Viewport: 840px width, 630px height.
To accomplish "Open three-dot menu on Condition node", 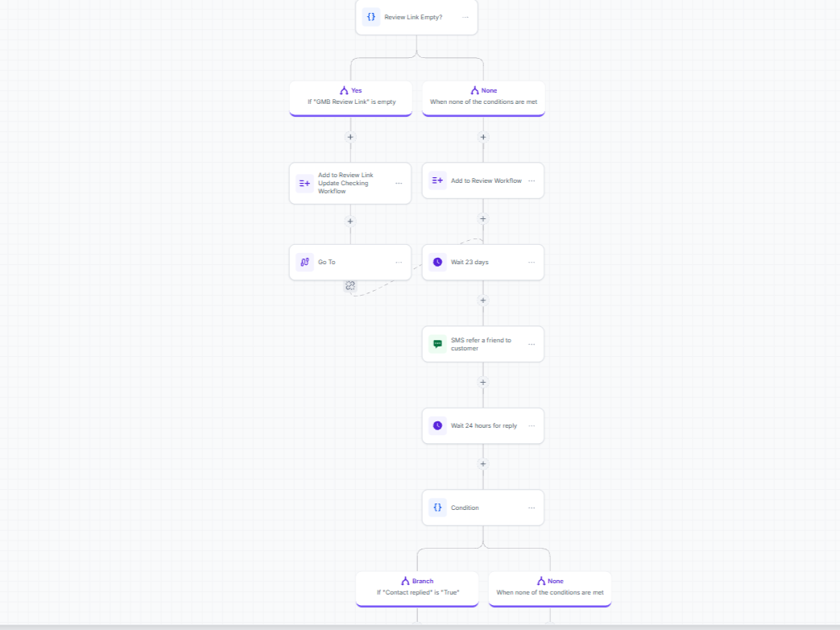I will (x=532, y=508).
